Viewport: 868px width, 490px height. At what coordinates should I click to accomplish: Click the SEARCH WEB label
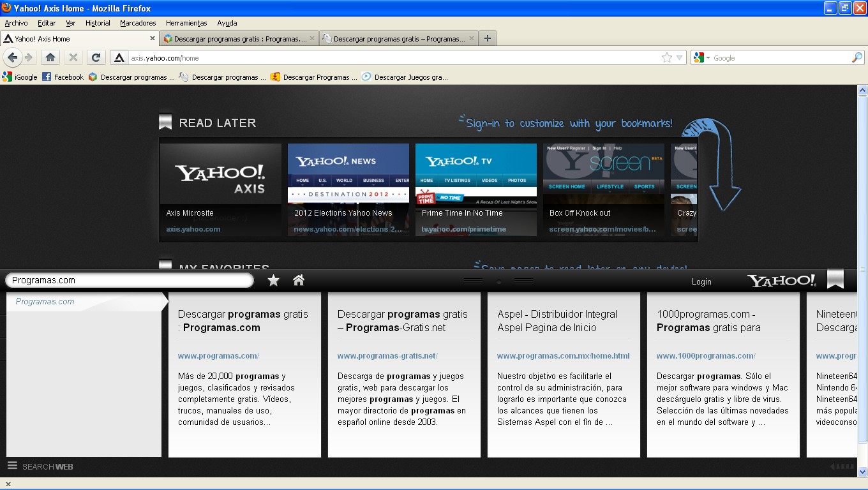[47, 466]
